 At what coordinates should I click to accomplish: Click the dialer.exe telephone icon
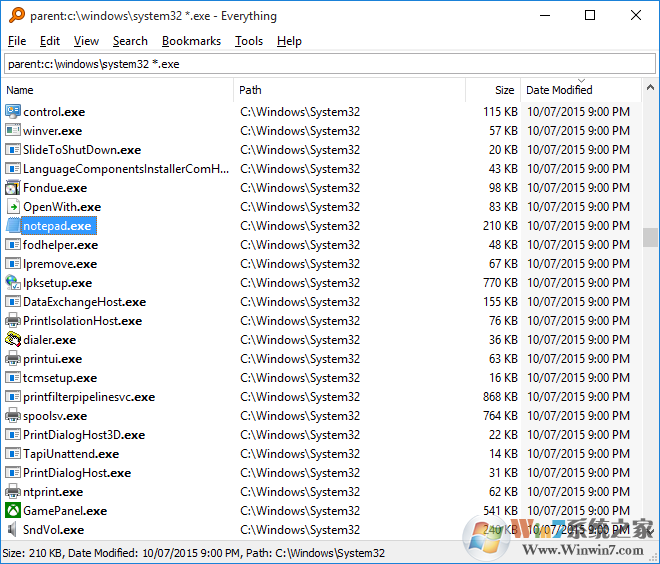pos(13,340)
